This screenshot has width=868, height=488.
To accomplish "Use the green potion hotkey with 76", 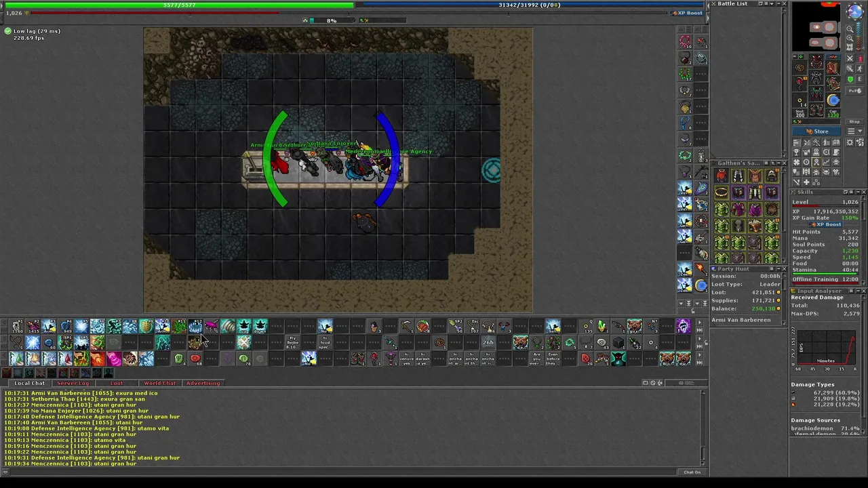I will tap(244, 359).
